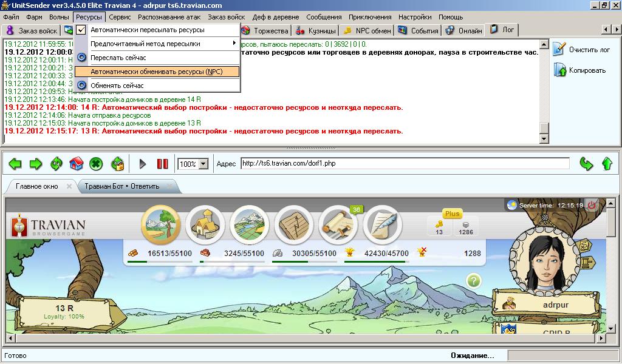
Task: Switch to the NPC обмен tab
Action: (367, 30)
